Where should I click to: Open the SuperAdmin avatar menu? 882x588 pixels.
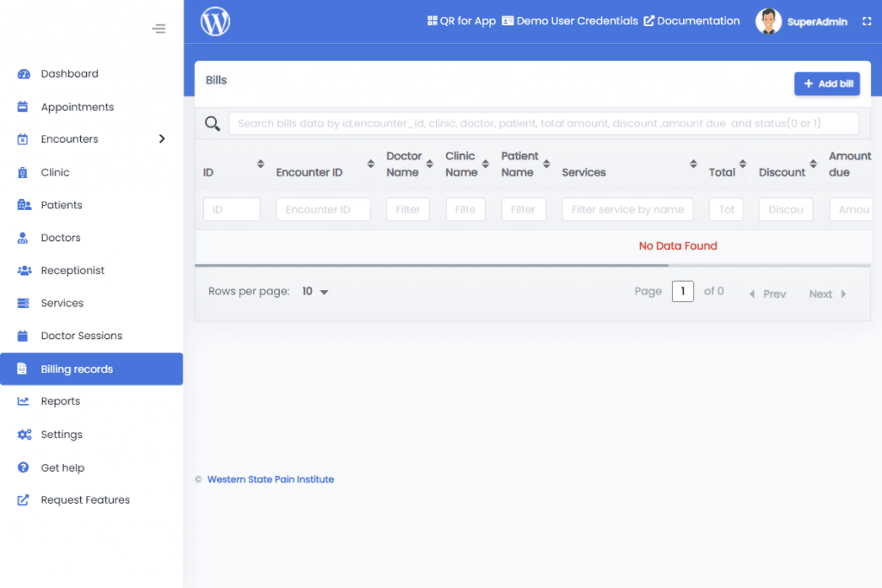[768, 22]
